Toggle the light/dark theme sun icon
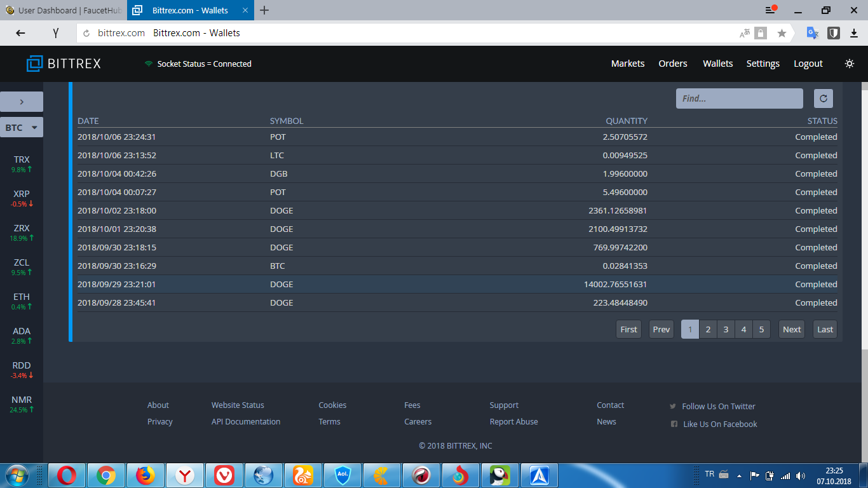Image resolution: width=868 pixels, height=488 pixels. tap(850, 64)
